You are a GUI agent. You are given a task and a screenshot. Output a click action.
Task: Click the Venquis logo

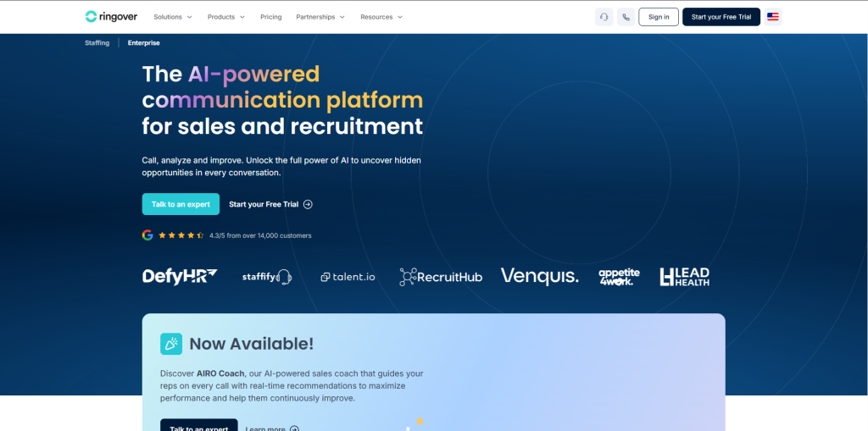point(540,277)
